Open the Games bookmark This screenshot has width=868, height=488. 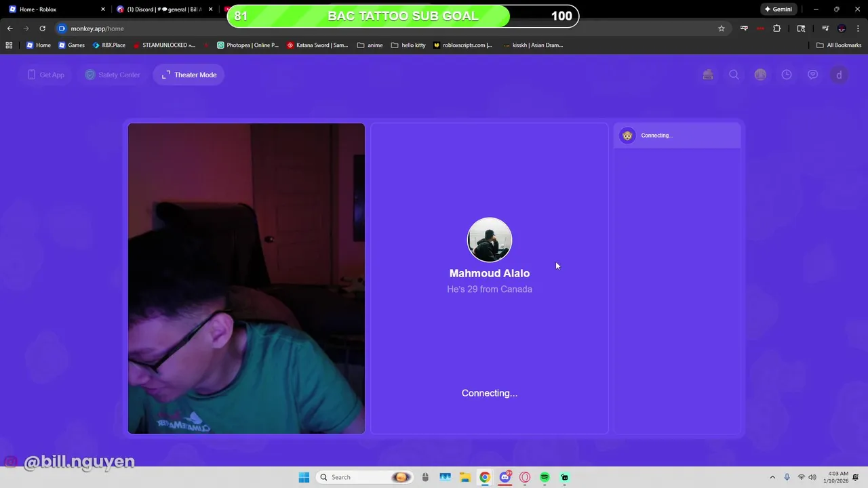point(71,45)
